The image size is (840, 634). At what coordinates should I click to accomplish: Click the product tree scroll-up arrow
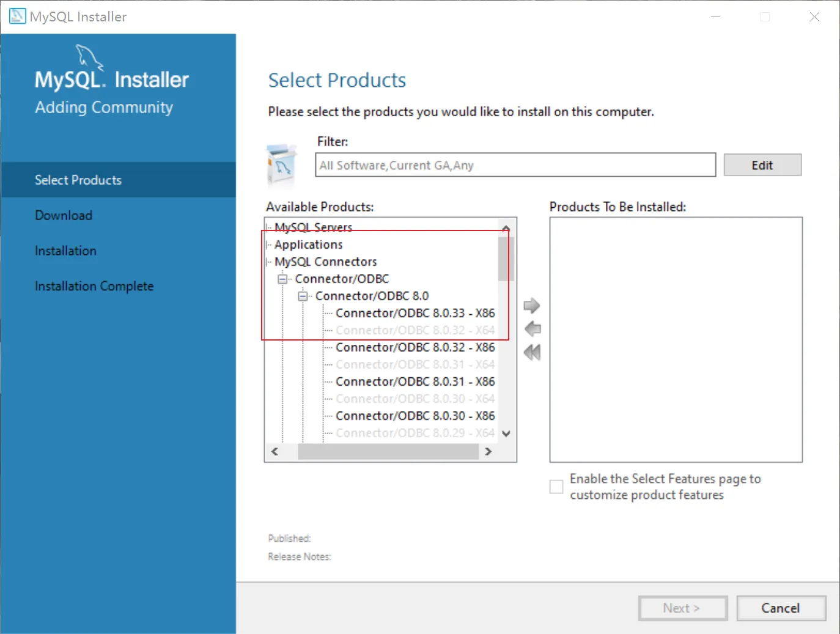(506, 227)
